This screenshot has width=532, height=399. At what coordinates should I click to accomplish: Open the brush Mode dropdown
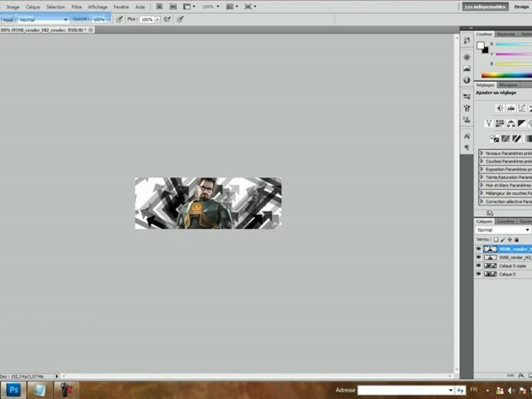(43, 20)
